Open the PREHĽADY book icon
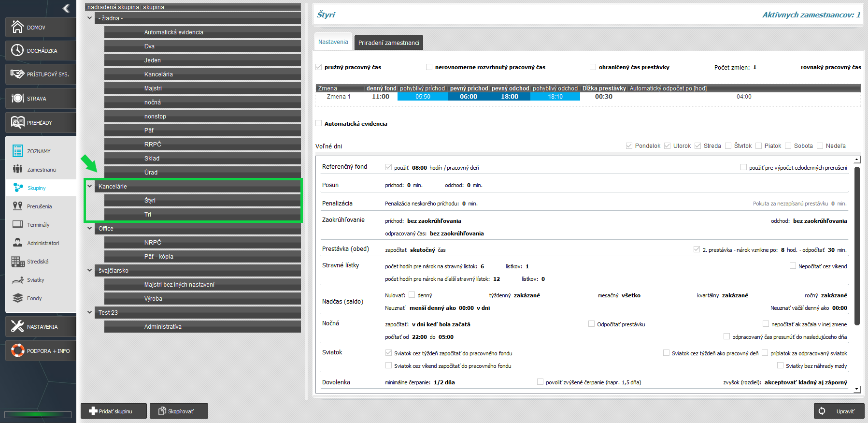Image resolution: width=868 pixels, height=423 pixels. pyautogui.click(x=17, y=122)
